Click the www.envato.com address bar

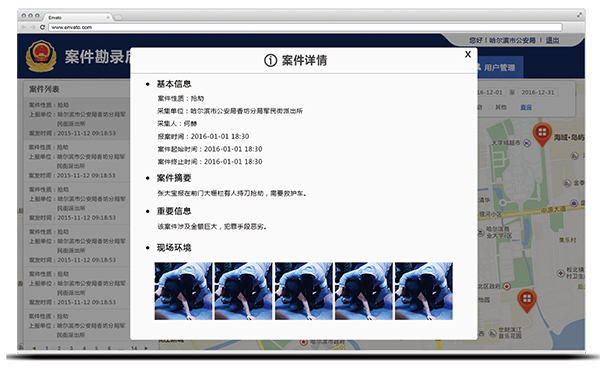click(x=305, y=27)
